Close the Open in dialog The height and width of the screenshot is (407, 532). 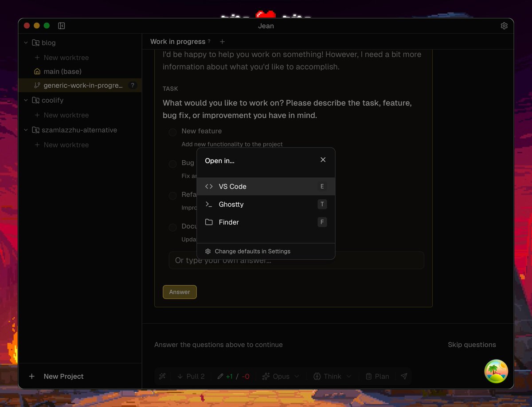click(x=323, y=160)
